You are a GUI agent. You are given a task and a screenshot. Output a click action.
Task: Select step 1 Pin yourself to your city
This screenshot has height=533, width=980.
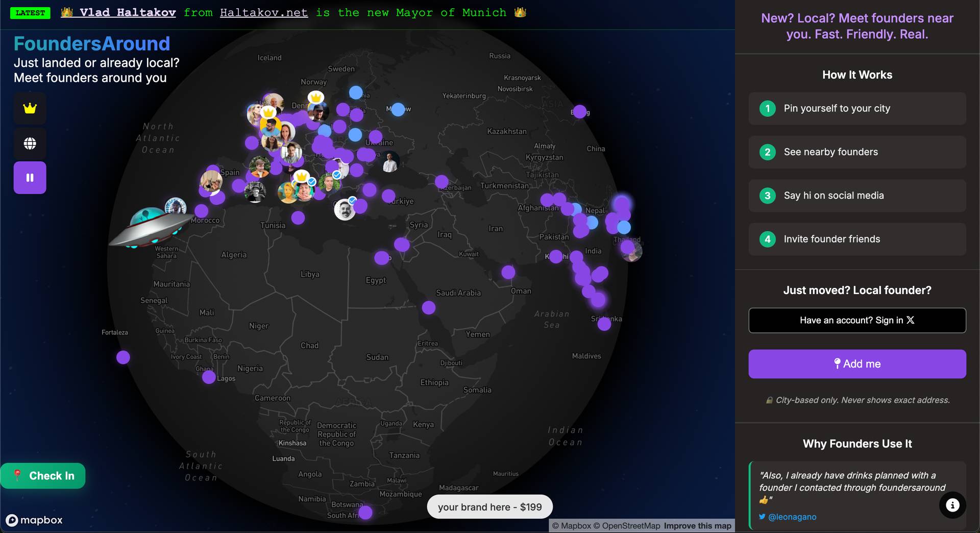coord(857,108)
